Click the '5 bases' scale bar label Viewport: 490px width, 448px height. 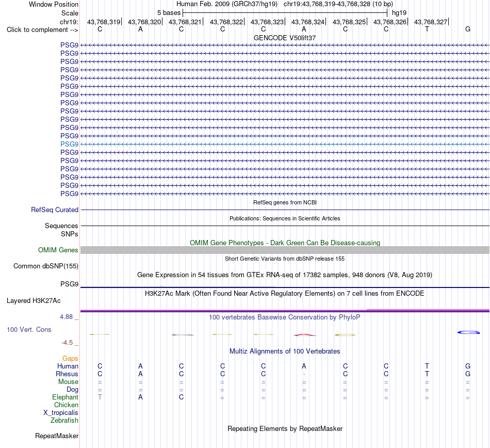pos(169,13)
